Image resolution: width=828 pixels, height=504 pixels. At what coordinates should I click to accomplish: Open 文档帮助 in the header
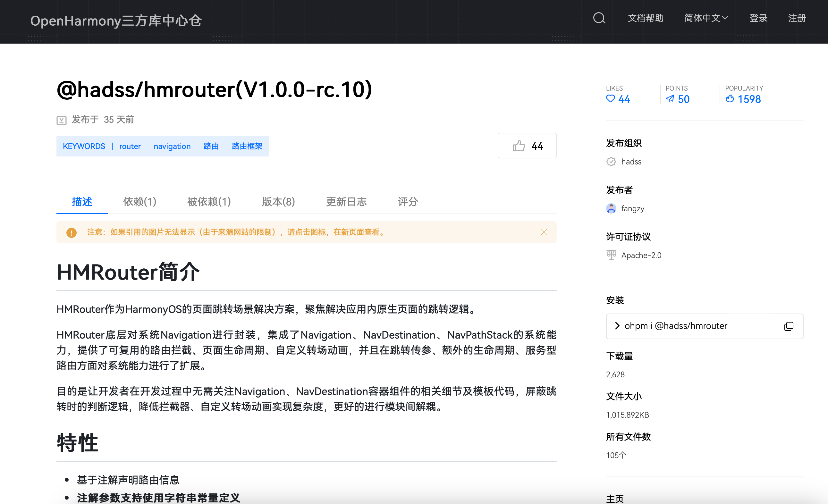pos(645,18)
